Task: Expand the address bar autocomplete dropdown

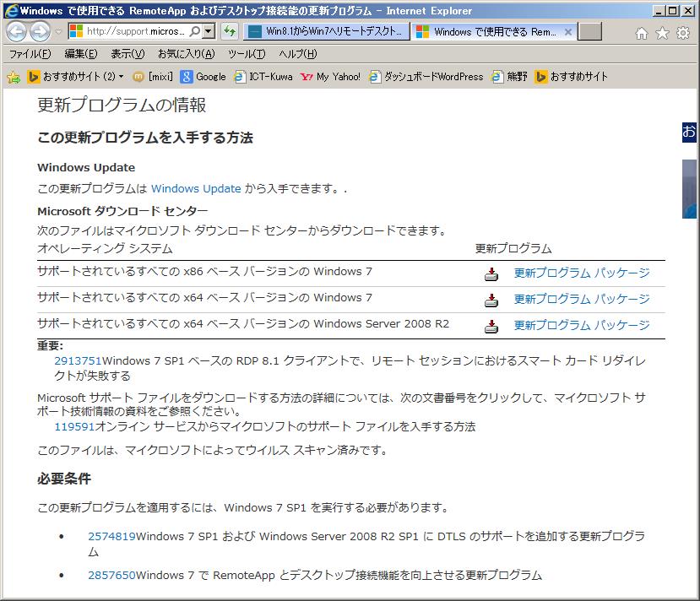Action: [x=208, y=31]
